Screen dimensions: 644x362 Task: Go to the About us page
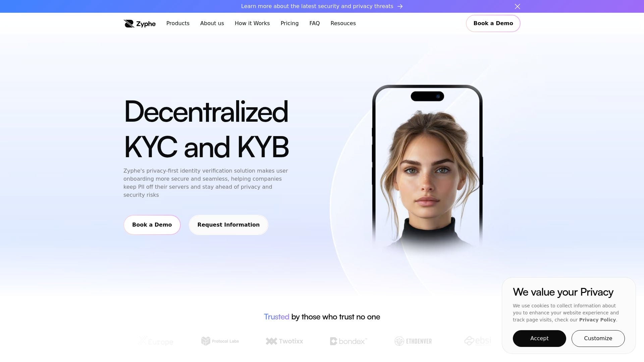coord(212,23)
